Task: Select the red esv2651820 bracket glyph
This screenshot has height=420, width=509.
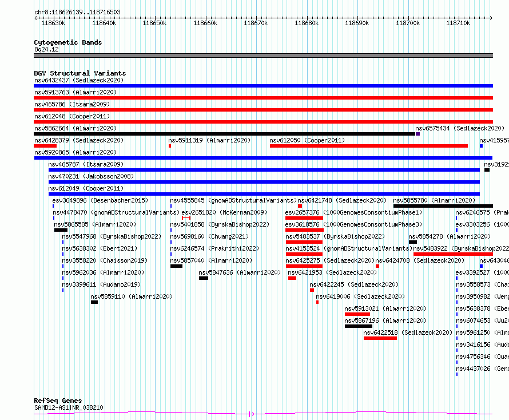Action: pyautogui.click(x=186, y=218)
